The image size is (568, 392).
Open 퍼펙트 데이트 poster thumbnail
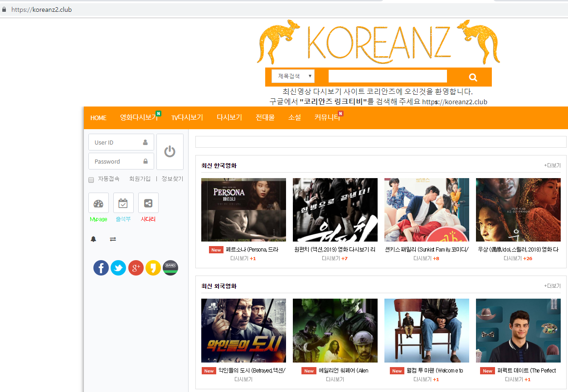point(518,330)
